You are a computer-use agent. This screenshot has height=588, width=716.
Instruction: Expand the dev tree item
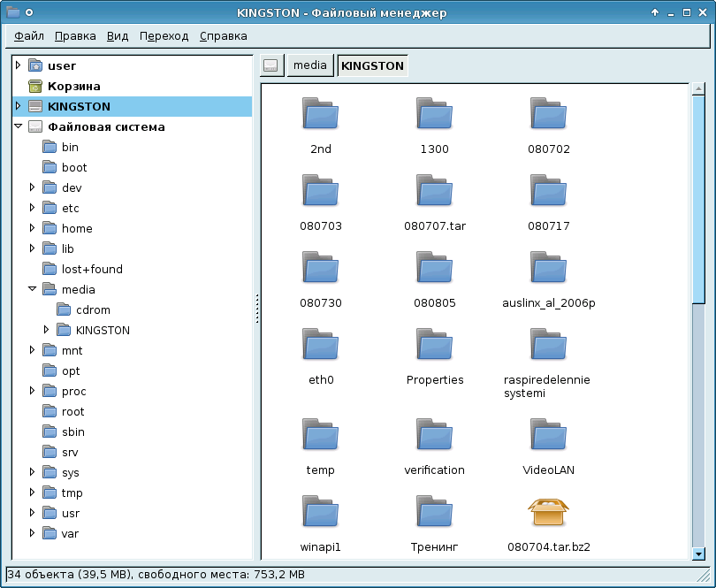pos(33,187)
